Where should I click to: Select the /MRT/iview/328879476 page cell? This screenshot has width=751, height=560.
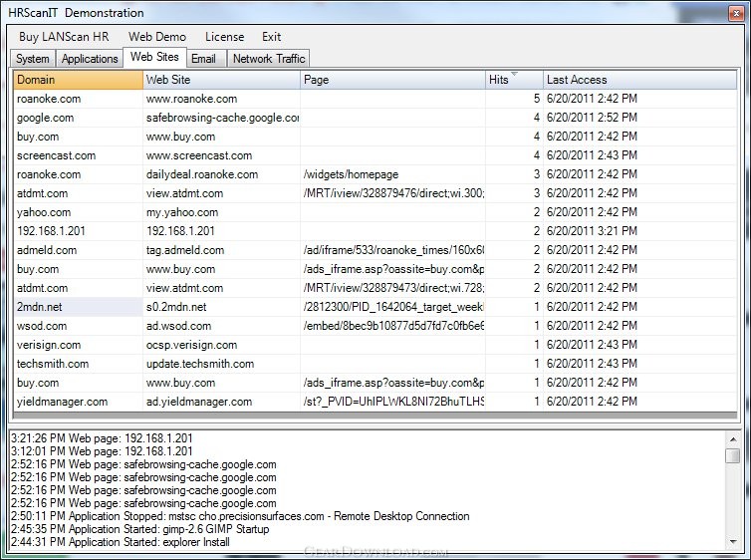tap(392, 193)
